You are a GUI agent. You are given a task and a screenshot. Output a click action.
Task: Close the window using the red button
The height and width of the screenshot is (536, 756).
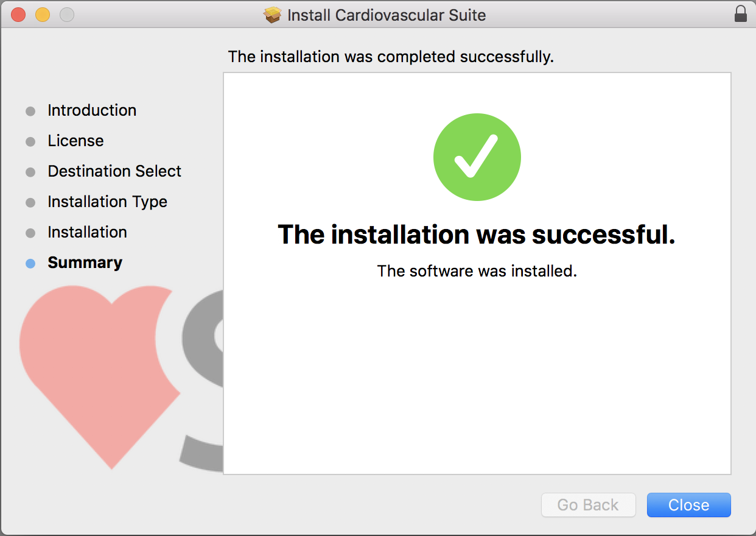tap(18, 15)
